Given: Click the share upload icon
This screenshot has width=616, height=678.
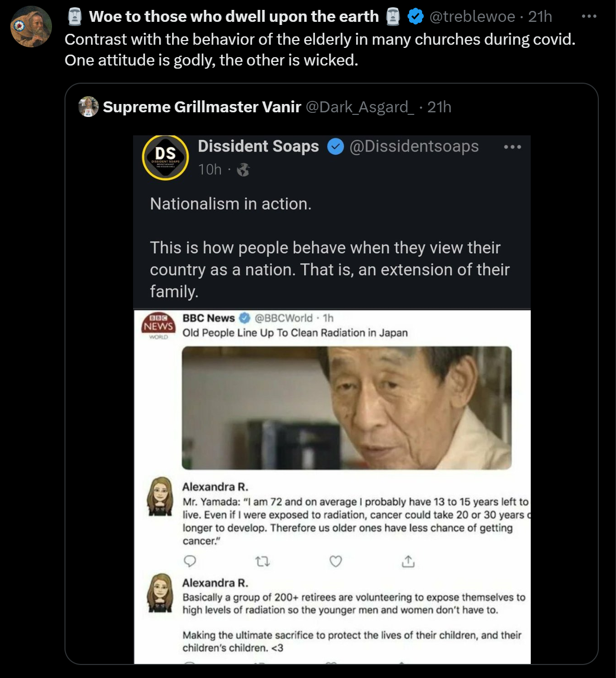Looking at the screenshot, I should coord(409,561).
